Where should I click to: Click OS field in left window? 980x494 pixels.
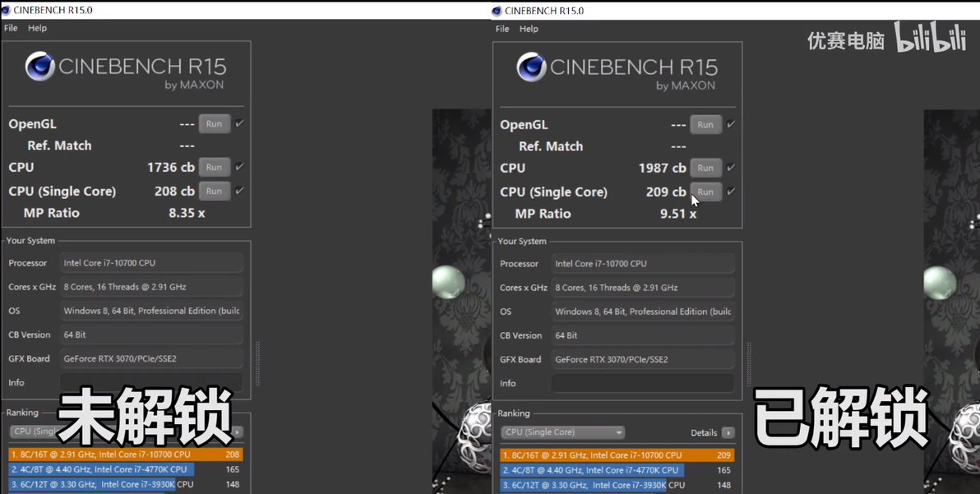click(x=151, y=311)
